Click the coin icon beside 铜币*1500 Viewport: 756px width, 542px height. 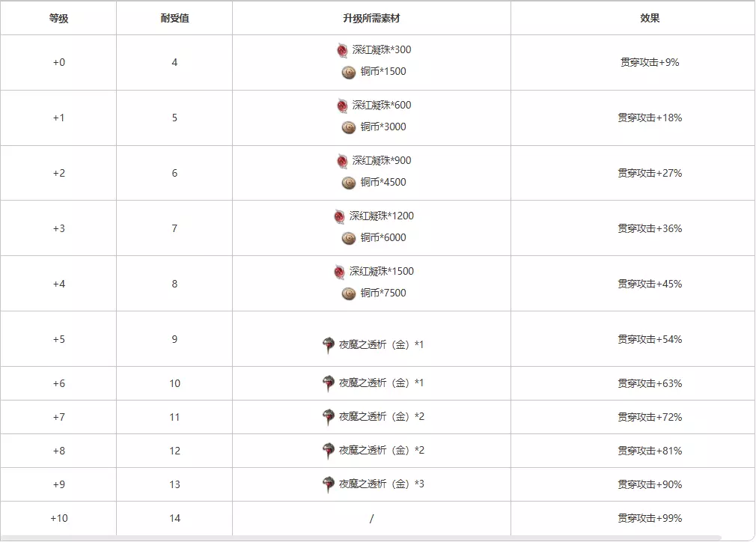click(349, 72)
